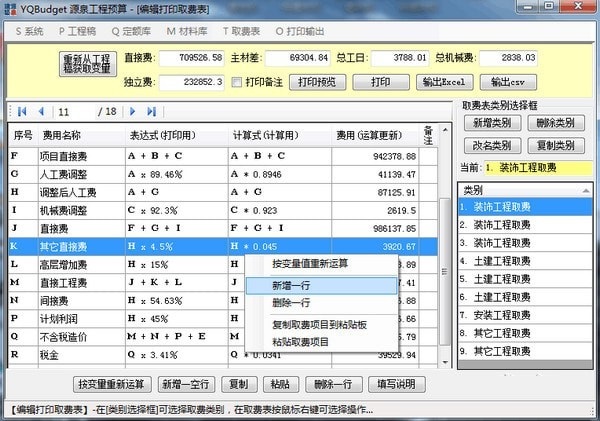This screenshot has width=600, height=421.
Task: Open the M 材料库 menu
Action: coord(187,31)
